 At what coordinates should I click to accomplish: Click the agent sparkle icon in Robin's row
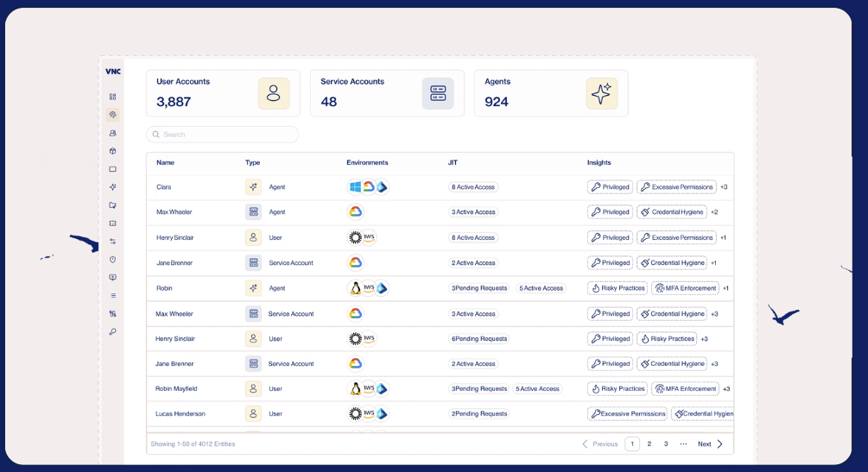tap(253, 288)
